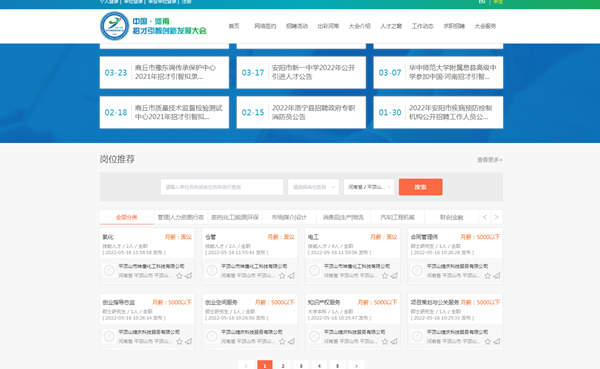Select the 管理|人力资源|行政 tab
Screen dimensions: 600x369
[181, 217]
